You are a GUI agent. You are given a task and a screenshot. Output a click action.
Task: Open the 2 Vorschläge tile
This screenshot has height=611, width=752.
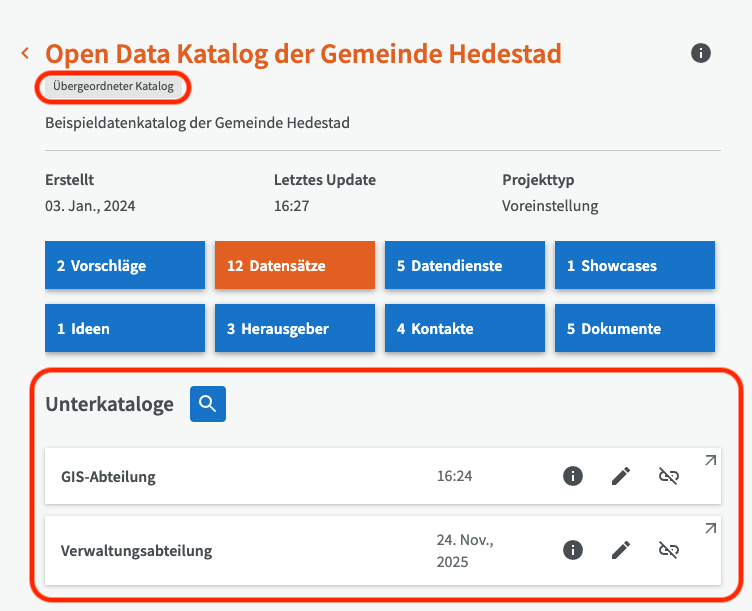[x=125, y=265]
